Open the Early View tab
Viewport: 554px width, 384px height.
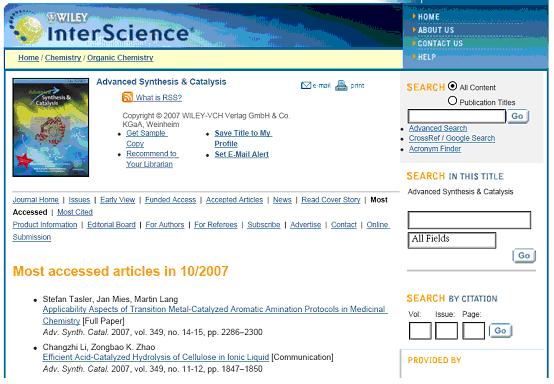point(118,200)
